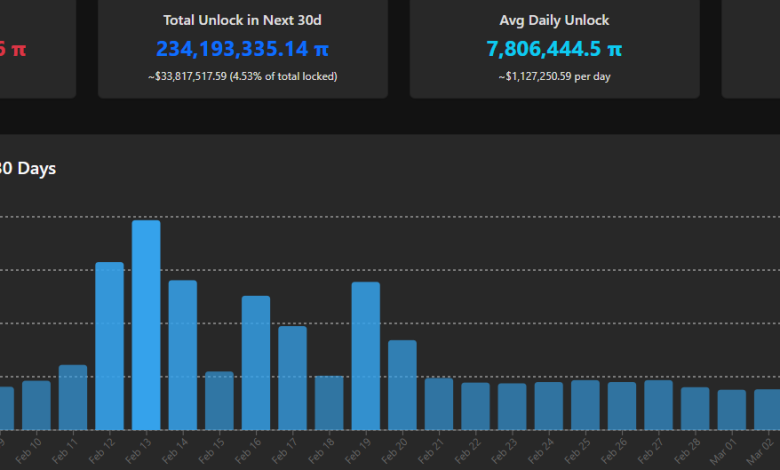Click the Avg Daily Unlock card title
The image size is (780, 470).
553,20
